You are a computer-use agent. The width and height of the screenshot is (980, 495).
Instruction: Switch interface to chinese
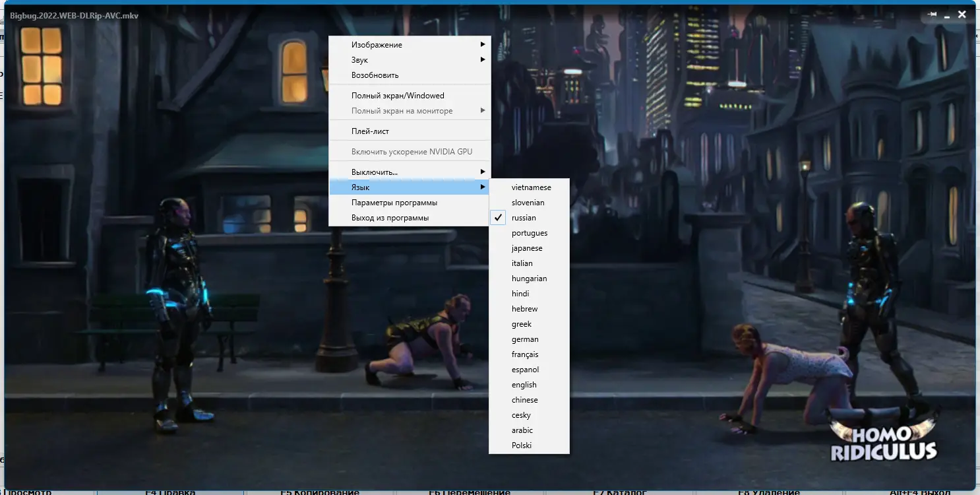point(529,400)
